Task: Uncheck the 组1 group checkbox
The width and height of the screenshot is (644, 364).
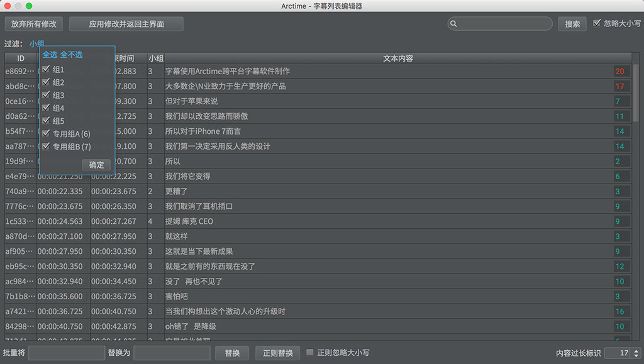Action: pos(46,69)
